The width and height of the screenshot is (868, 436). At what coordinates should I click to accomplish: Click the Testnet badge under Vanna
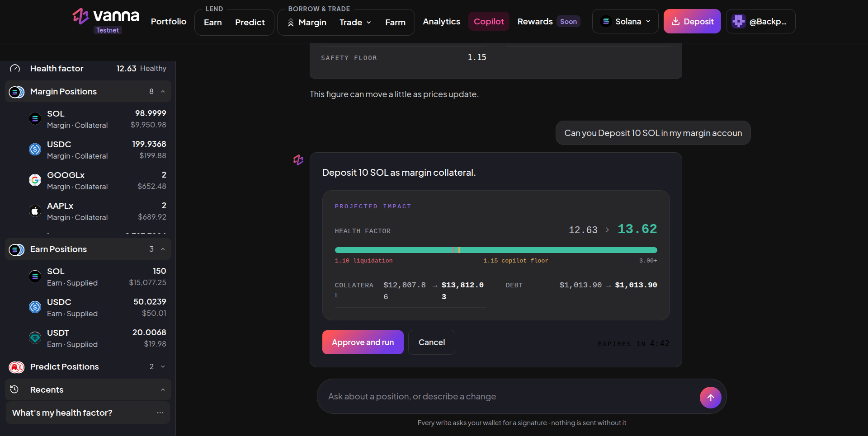point(108,30)
